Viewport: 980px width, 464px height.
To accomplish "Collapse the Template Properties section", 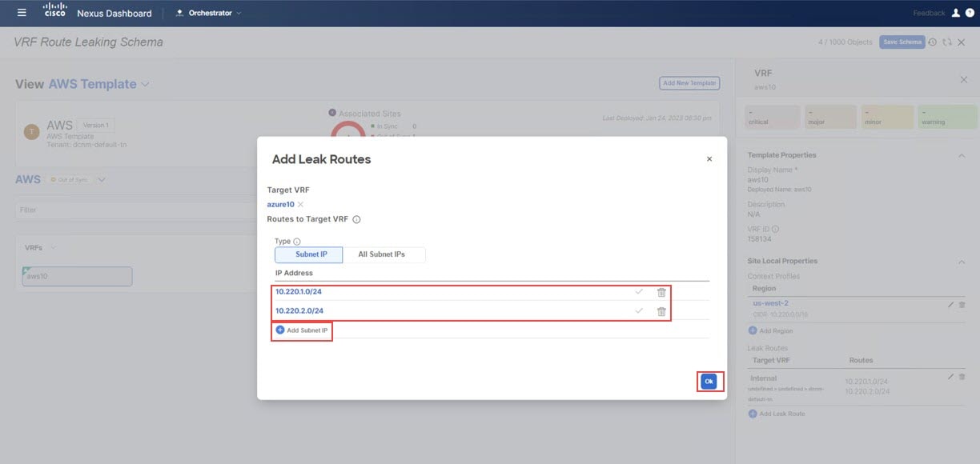I will click(962, 155).
